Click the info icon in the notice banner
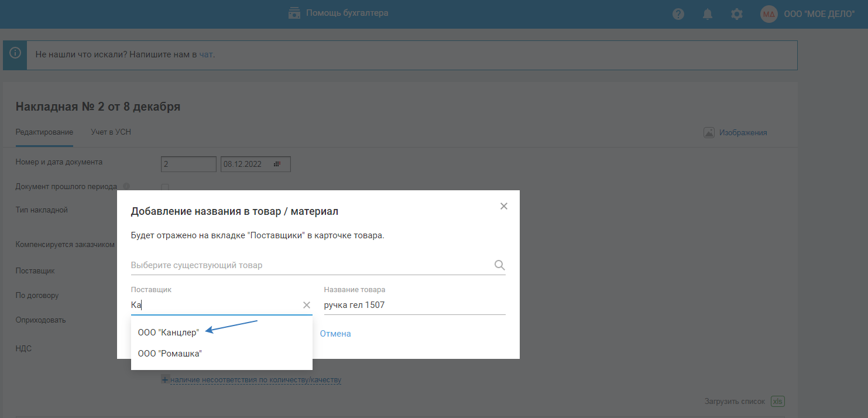Image resolution: width=868 pixels, height=418 pixels. pyautogui.click(x=15, y=53)
